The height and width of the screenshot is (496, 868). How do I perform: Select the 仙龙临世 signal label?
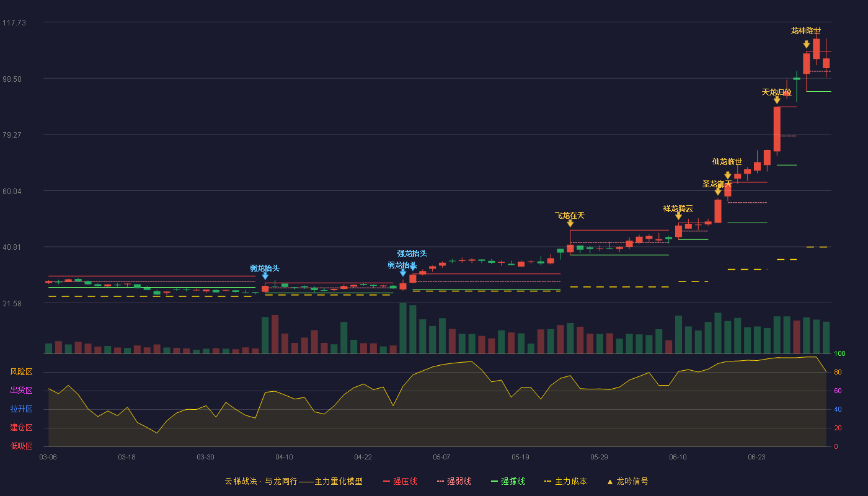[x=727, y=162]
